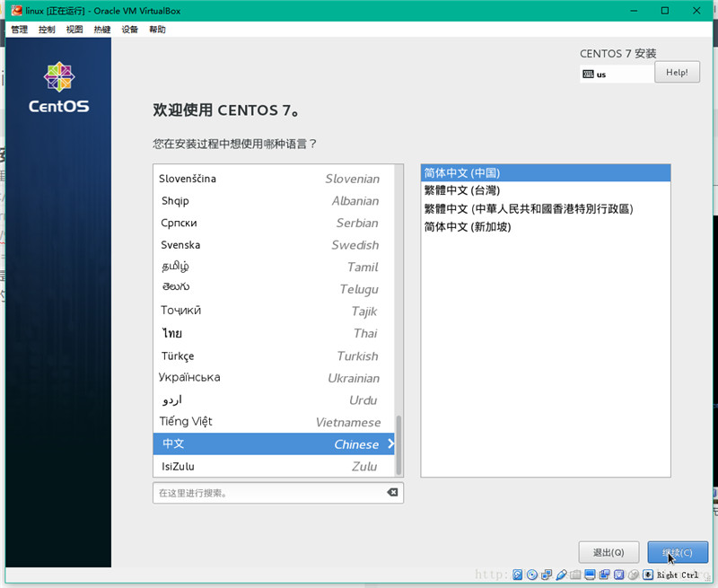Click the virtualization V icon in status bar
This screenshot has height=588, width=718.
[619, 575]
